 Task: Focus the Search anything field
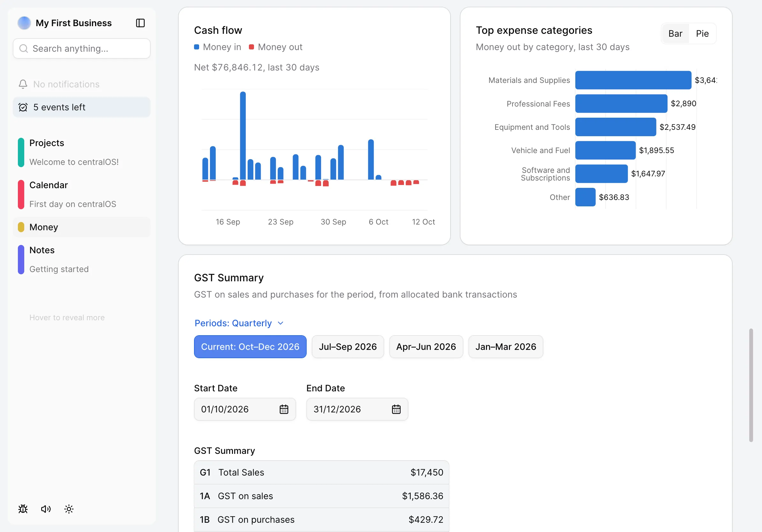pos(82,49)
